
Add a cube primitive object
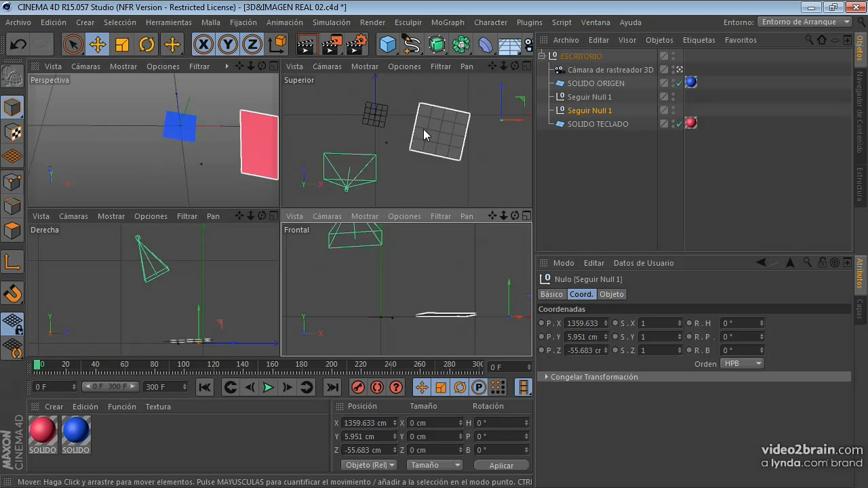tap(387, 45)
